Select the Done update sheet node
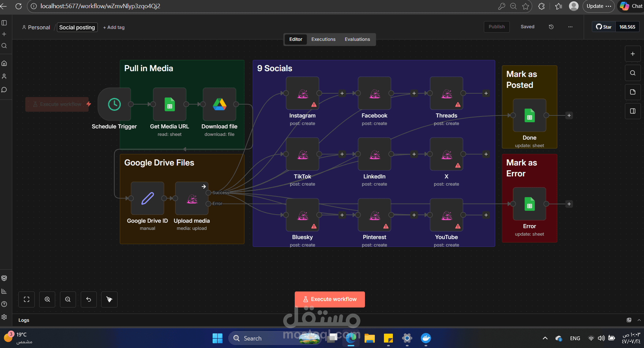The width and height of the screenshot is (644, 348). pyautogui.click(x=530, y=115)
